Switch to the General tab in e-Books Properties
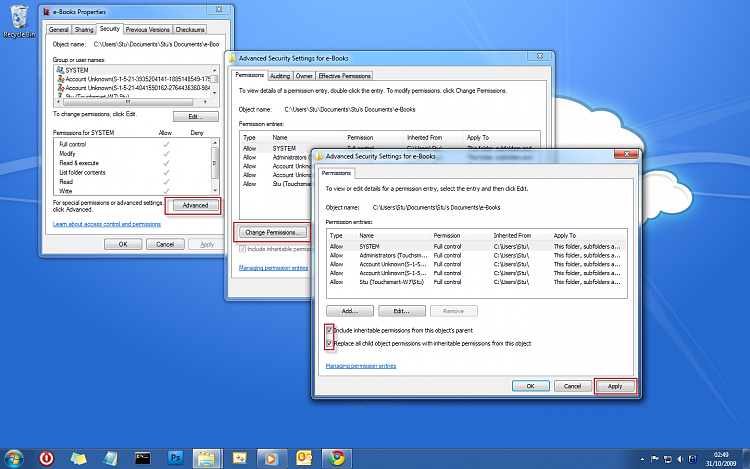Image resolution: width=750 pixels, height=469 pixels. (x=58, y=30)
